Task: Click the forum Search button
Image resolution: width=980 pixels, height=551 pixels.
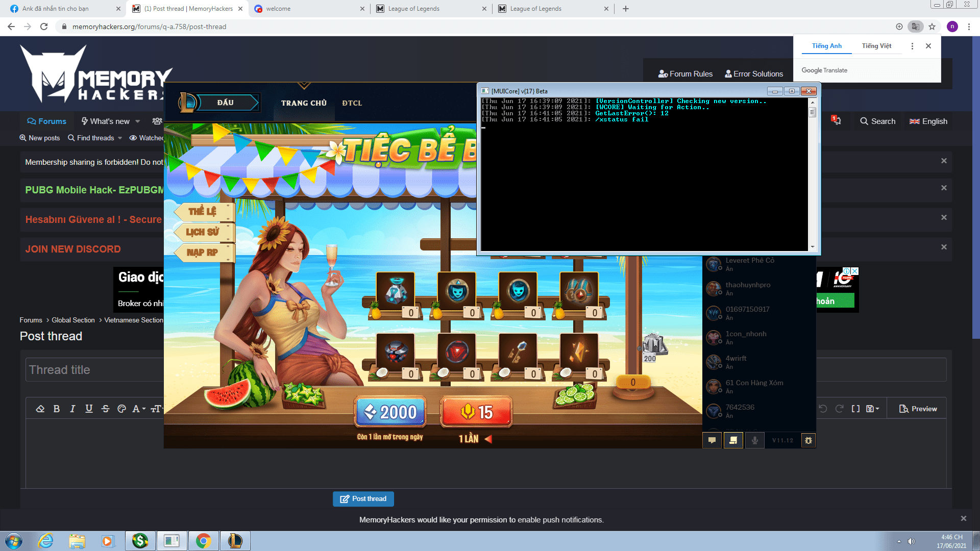Action: pos(877,121)
